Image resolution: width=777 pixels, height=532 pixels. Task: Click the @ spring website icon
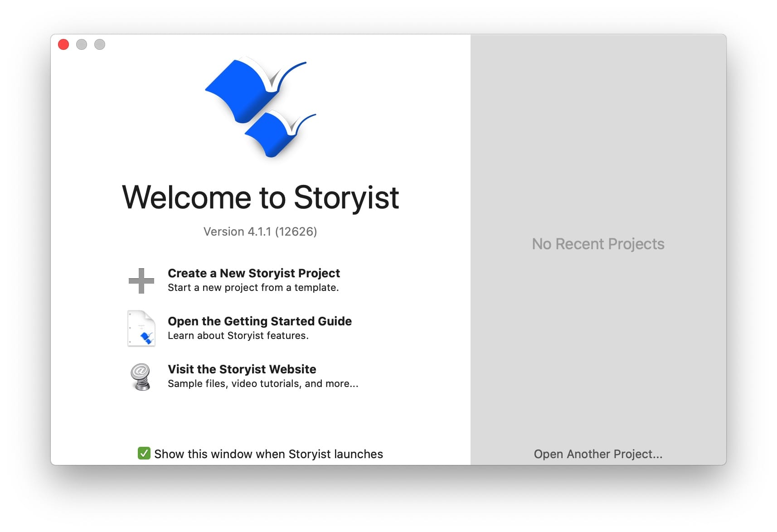(x=141, y=377)
